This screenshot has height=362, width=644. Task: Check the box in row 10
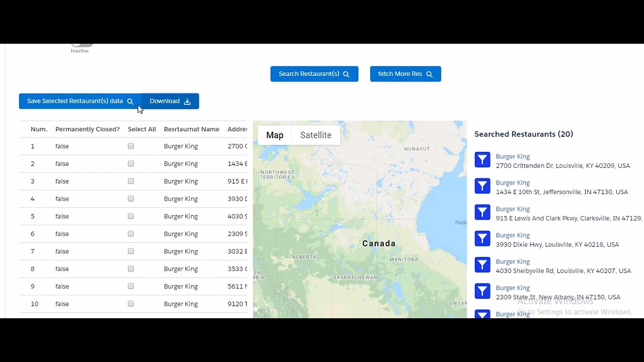coord(131,304)
